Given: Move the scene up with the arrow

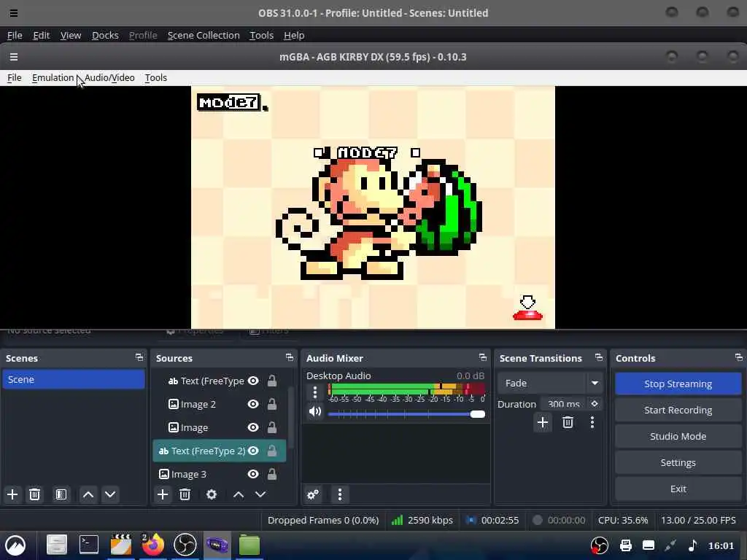Looking at the screenshot, I should (88, 494).
